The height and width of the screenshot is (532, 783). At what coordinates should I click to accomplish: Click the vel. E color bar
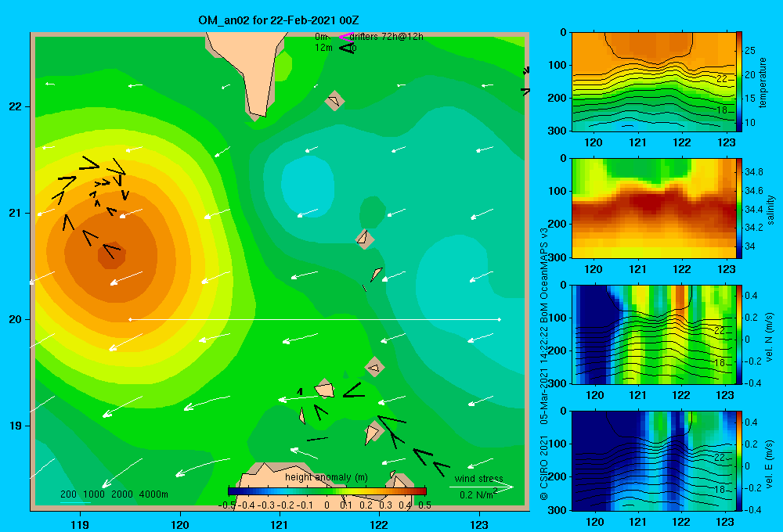tap(739, 461)
